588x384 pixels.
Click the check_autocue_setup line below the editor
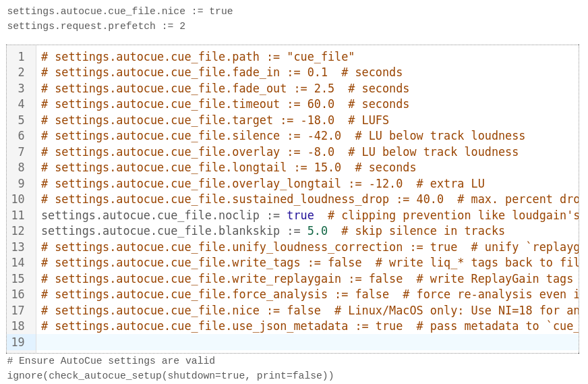(x=170, y=375)
